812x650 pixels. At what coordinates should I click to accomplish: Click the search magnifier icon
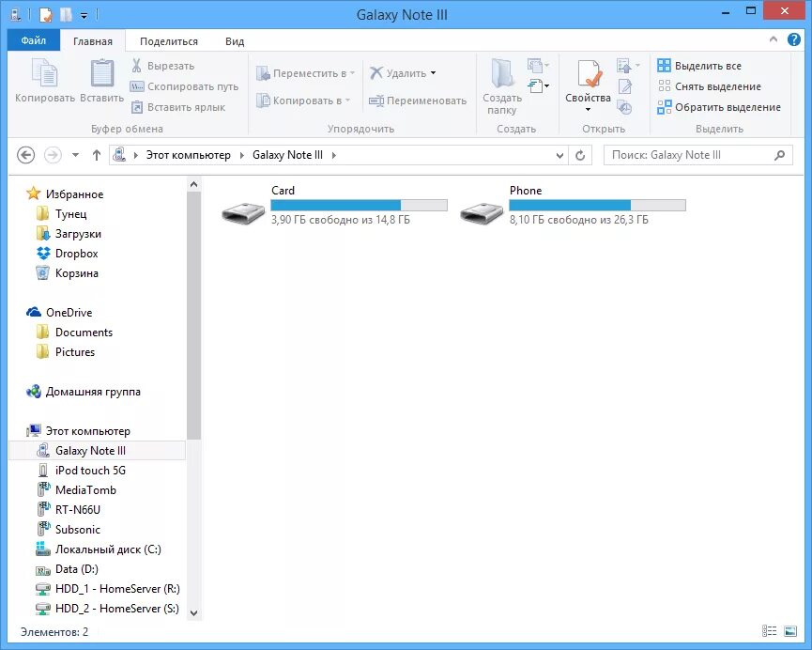point(779,155)
